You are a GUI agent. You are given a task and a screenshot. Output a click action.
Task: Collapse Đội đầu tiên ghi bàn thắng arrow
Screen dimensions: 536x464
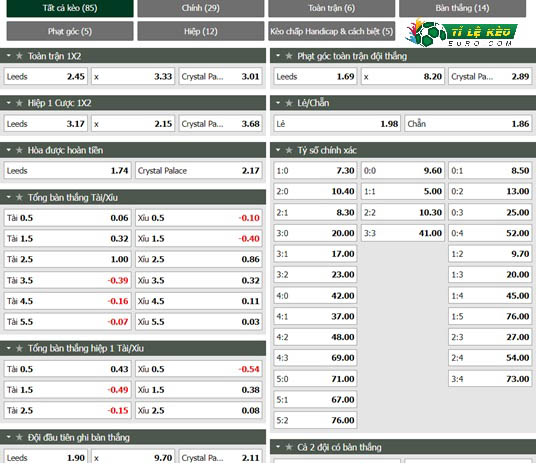coord(9,437)
